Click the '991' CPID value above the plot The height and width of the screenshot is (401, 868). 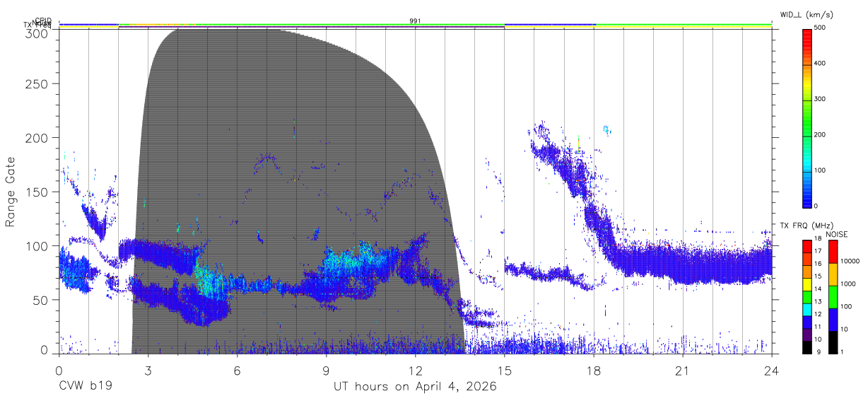click(416, 21)
